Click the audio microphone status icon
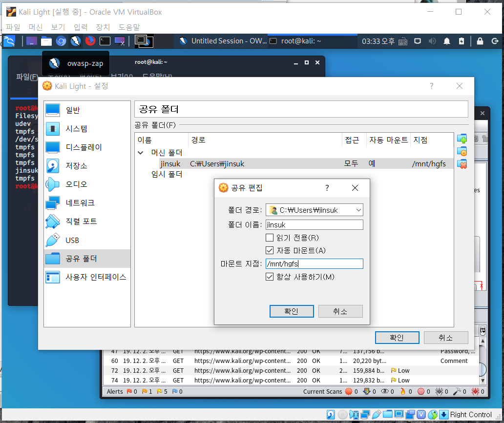 [354, 415]
